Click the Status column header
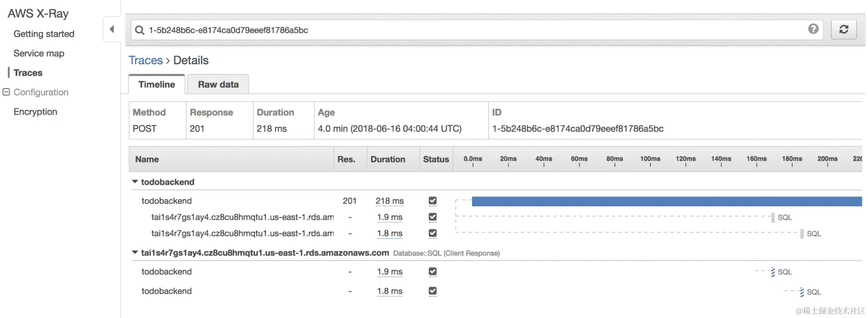The width and height of the screenshot is (868, 318). click(x=436, y=159)
